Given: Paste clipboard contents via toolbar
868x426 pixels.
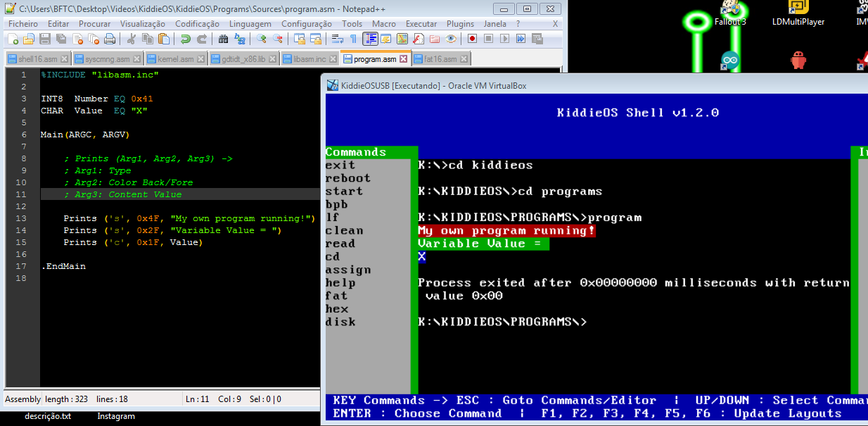Looking at the screenshot, I should click(164, 39).
